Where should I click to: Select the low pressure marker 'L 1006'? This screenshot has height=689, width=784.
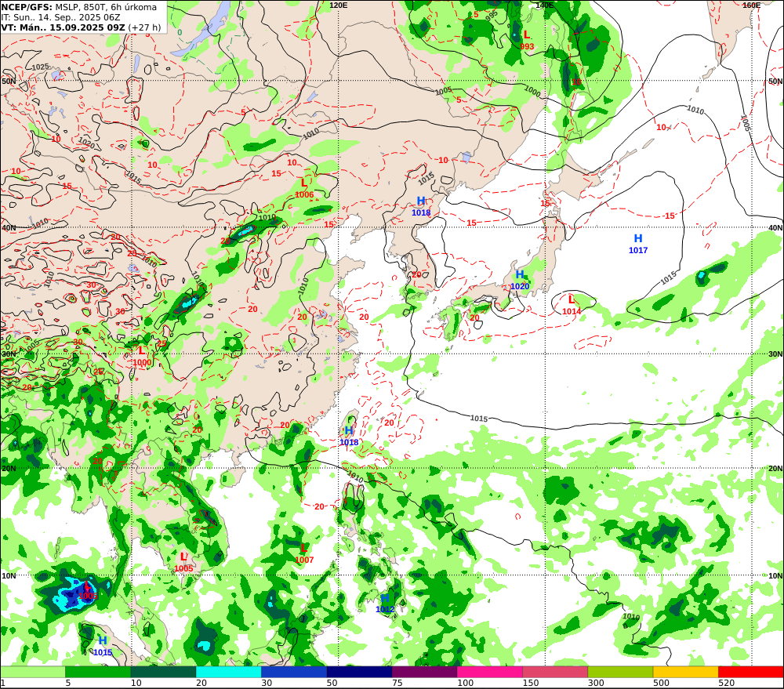click(304, 189)
